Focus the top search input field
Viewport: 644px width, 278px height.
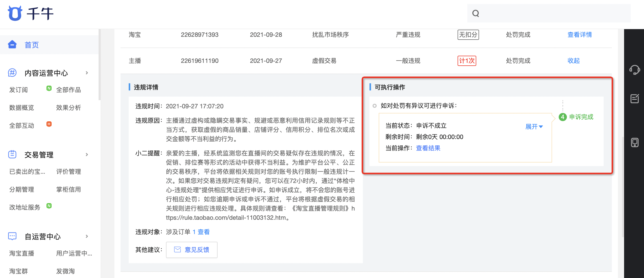pos(549,13)
